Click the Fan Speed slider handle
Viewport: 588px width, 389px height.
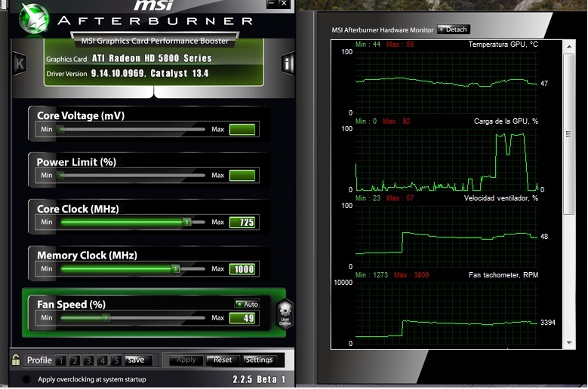click(x=106, y=318)
